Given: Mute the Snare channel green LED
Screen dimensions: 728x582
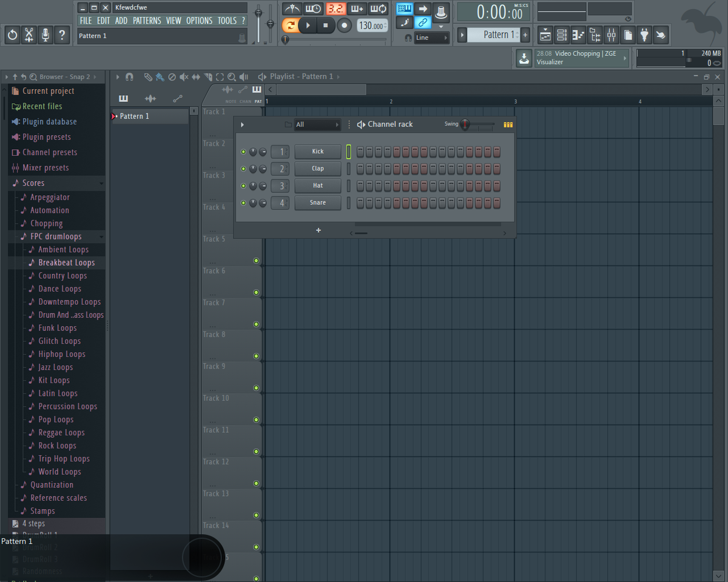Looking at the screenshot, I should pyautogui.click(x=243, y=202).
